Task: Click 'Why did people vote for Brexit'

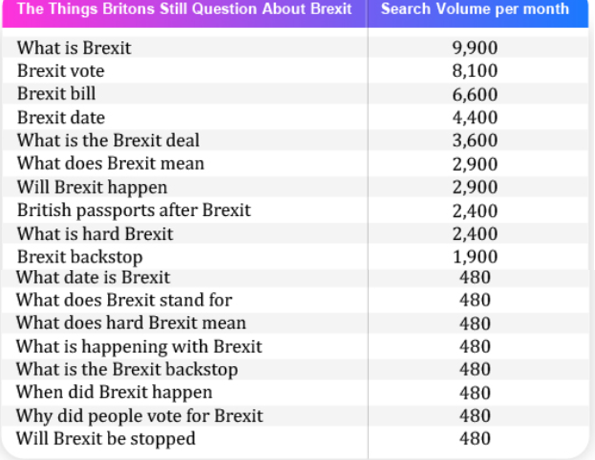Action: pyautogui.click(x=139, y=416)
